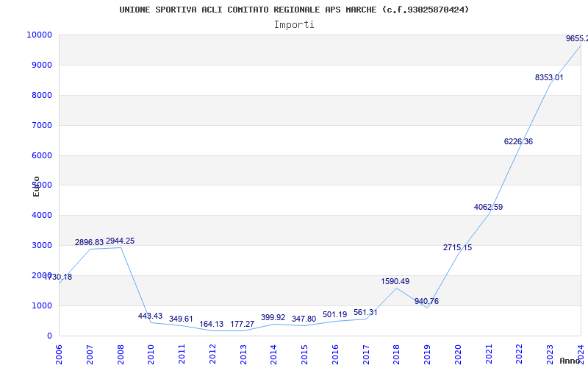Click the data label 8353.01
Screen dimensions: 588x368
point(549,78)
